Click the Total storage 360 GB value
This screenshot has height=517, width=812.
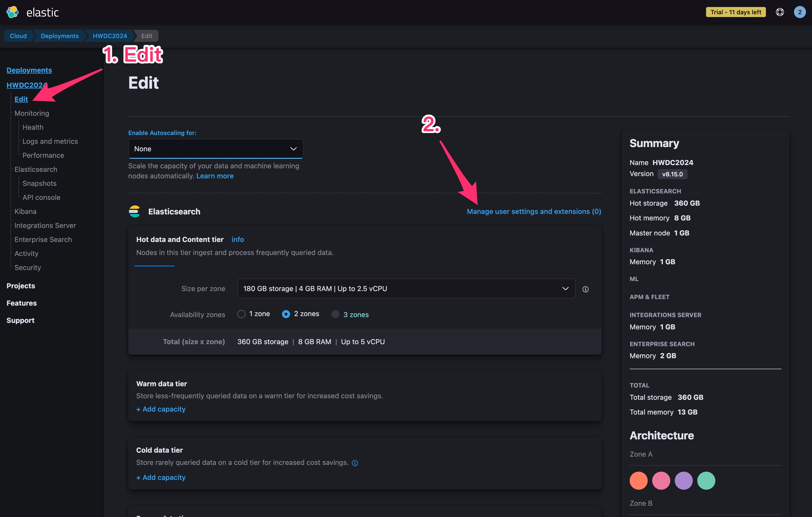coord(690,397)
